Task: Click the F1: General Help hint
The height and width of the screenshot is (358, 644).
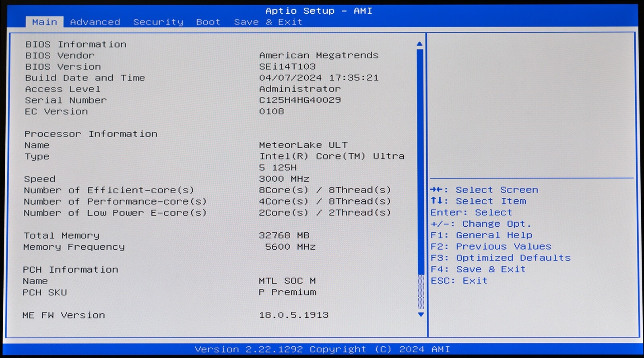Action: tap(481, 235)
